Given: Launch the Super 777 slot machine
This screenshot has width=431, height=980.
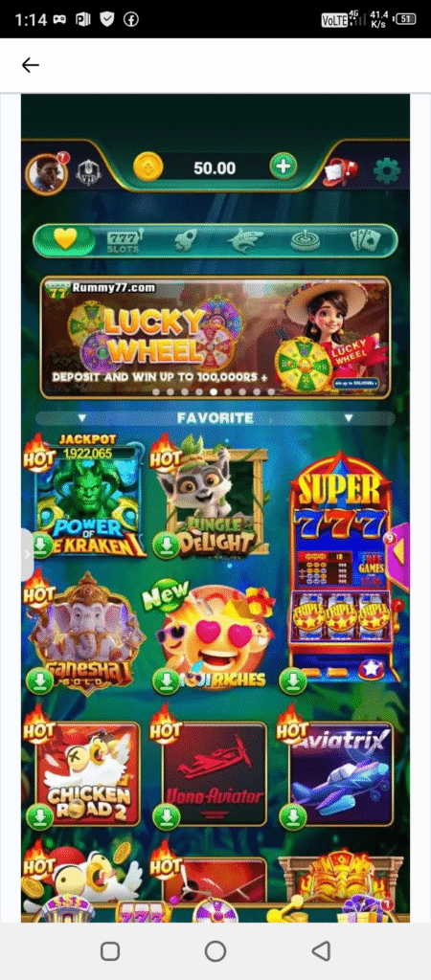Looking at the screenshot, I should 342,568.
